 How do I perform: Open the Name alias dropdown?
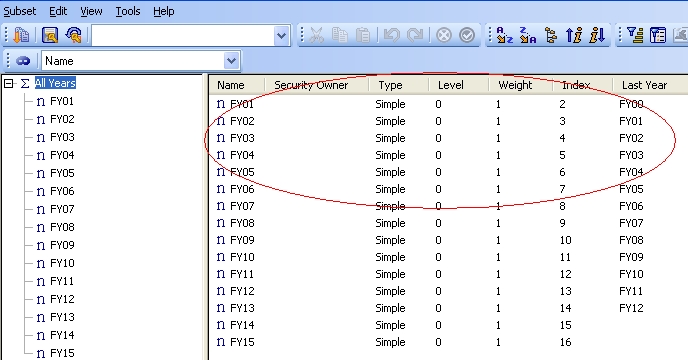pyautogui.click(x=231, y=61)
